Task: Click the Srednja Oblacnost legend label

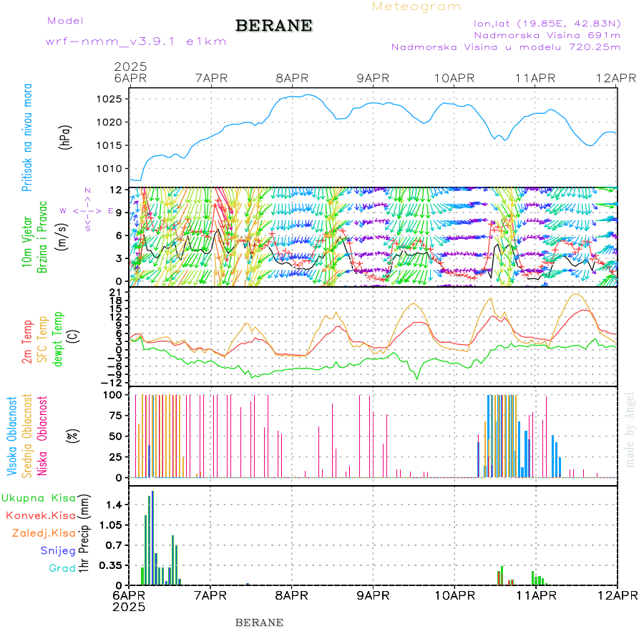Action: pos(26,436)
